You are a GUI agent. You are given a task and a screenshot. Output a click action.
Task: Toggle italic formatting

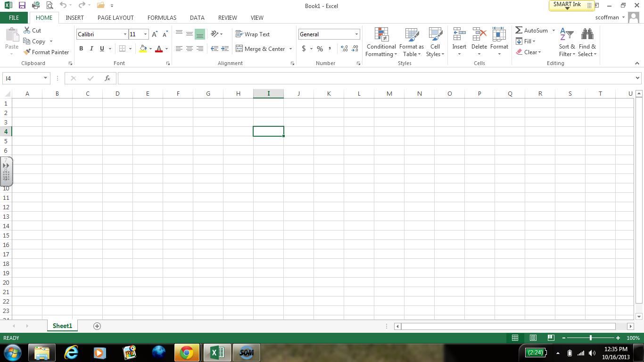91,49
